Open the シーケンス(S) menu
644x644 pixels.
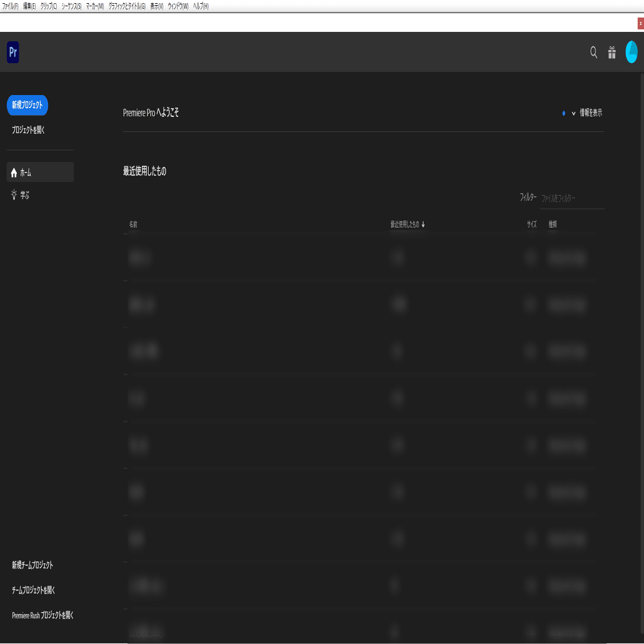tap(71, 6)
